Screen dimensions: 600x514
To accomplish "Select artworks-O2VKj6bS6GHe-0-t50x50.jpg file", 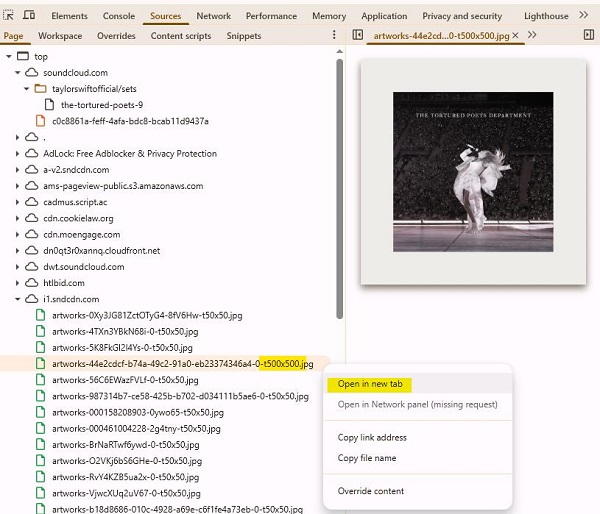I will [x=127, y=461].
